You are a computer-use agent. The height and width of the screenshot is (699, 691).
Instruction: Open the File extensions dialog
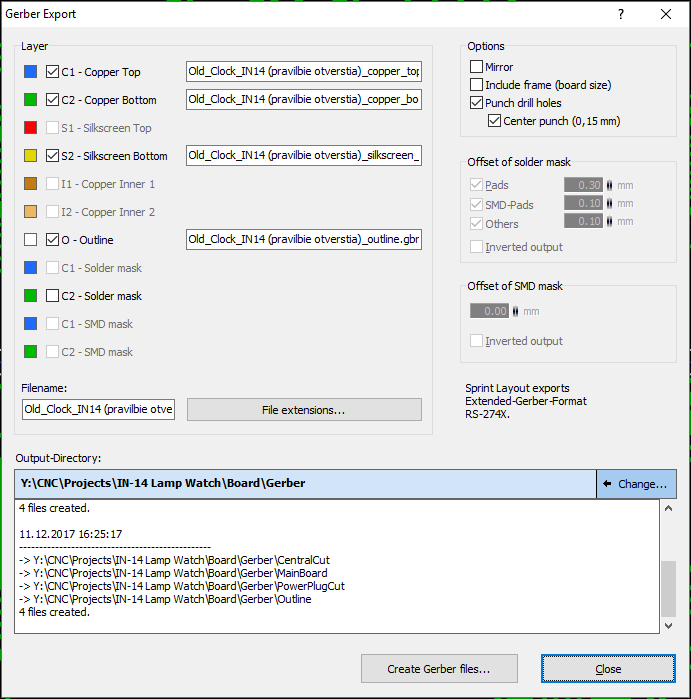click(x=304, y=410)
